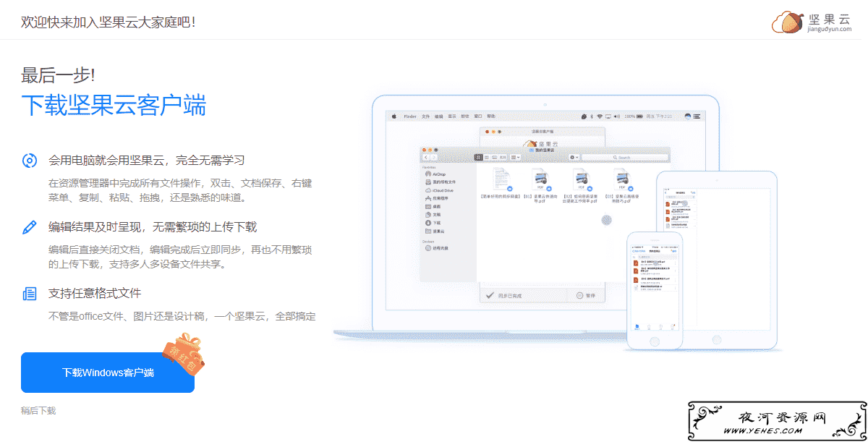
Task: Click the 坚果云 nut icon in the illustrated menu bar
Action: pyautogui.click(x=584, y=116)
